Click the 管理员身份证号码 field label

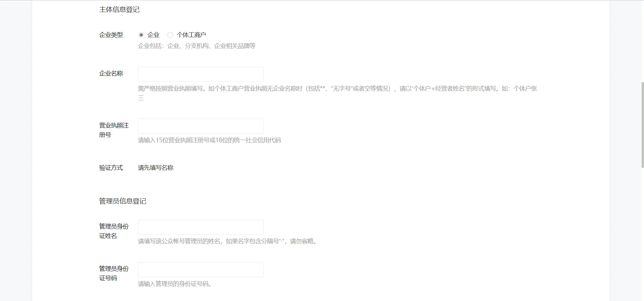click(x=114, y=273)
